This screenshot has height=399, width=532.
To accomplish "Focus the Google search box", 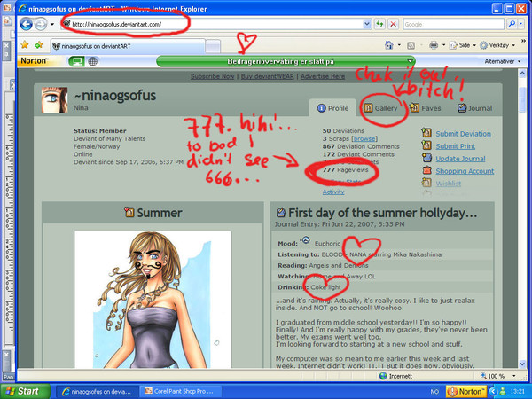I will (x=454, y=24).
